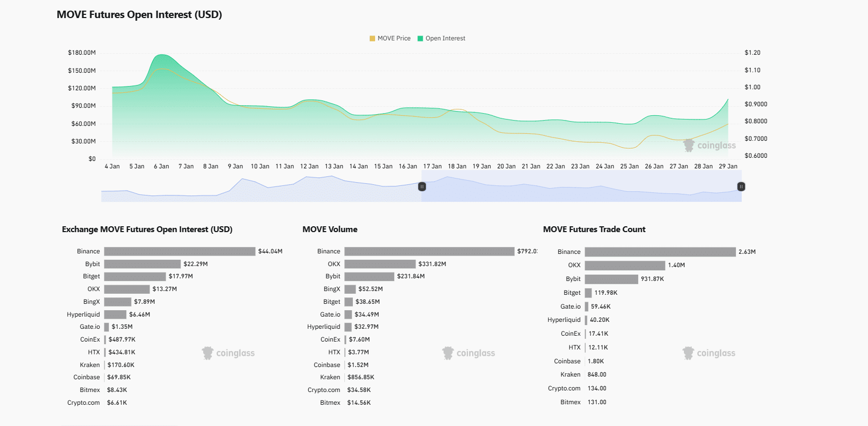The width and height of the screenshot is (868, 426).
Task: Click the $434.81K HTX value
Action: point(122,352)
